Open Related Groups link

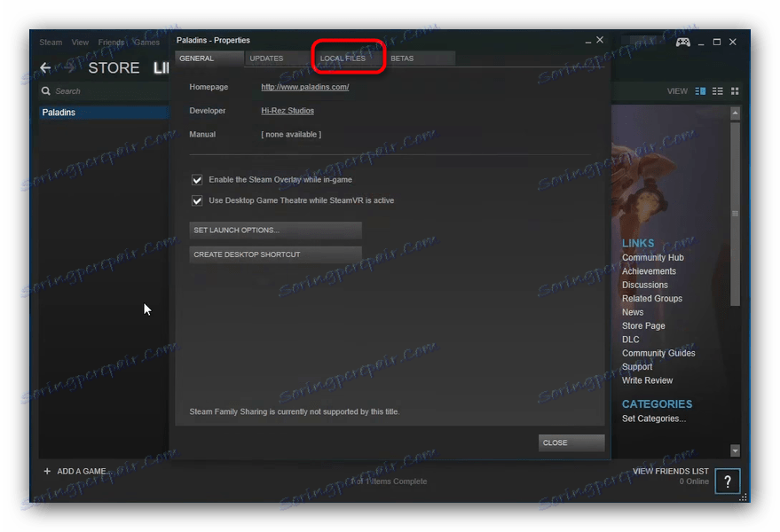click(651, 298)
